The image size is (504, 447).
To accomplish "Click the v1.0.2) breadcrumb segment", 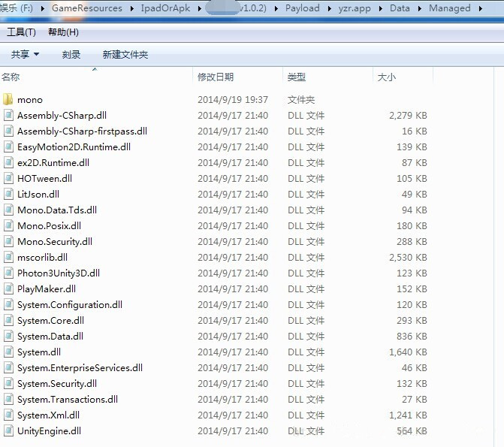I will pyautogui.click(x=253, y=8).
